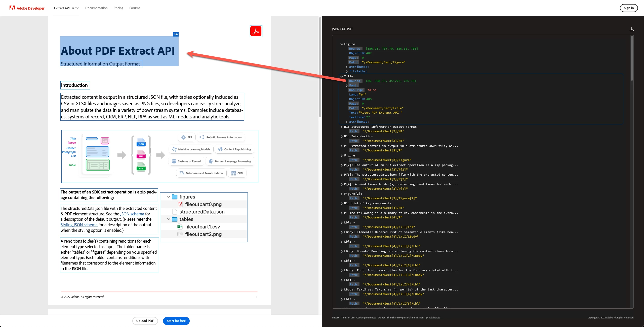Open the Documentation tab
Screen dimensions: 644x327
96,8
